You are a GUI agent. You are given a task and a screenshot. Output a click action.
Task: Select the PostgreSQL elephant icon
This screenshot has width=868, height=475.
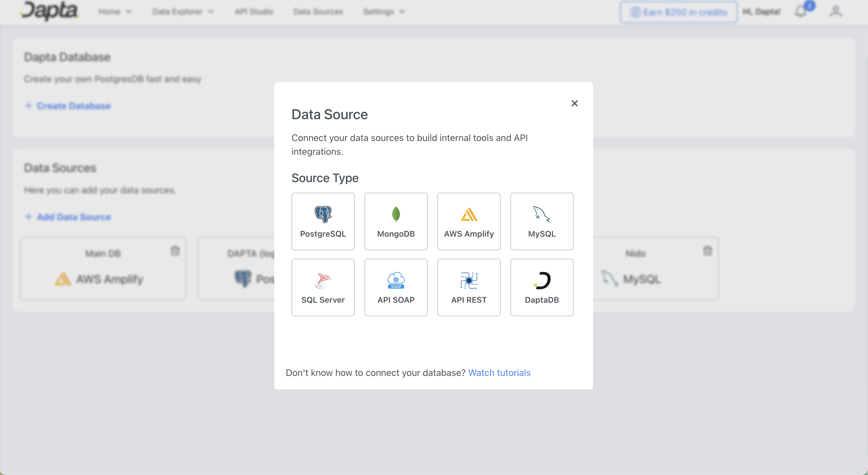[x=323, y=214]
